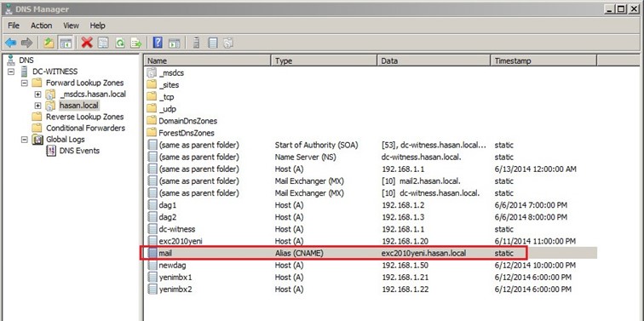
Task: Sort records by the Timestamp column header
Action: click(x=543, y=60)
